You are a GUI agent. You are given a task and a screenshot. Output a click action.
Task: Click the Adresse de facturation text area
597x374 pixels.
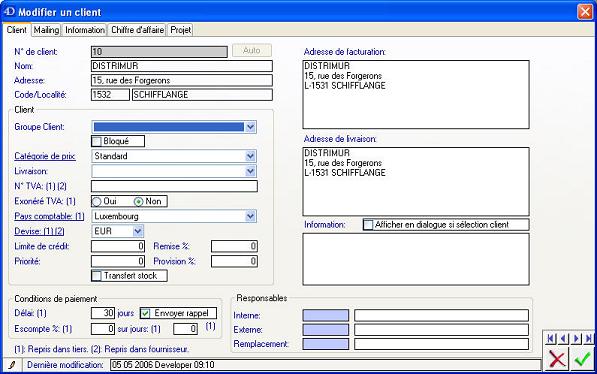point(416,94)
